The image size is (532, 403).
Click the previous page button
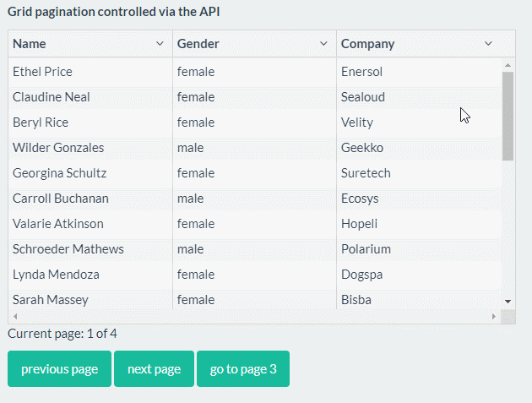pyautogui.click(x=59, y=369)
